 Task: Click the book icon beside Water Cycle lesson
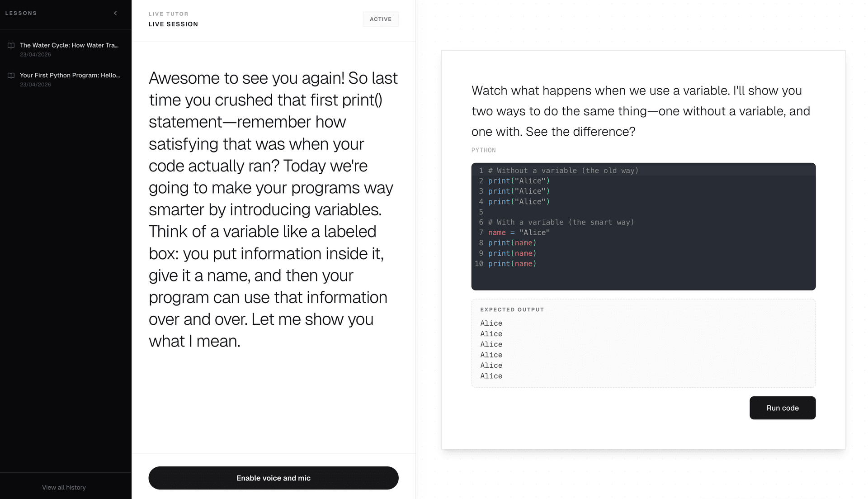coord(11,46)
